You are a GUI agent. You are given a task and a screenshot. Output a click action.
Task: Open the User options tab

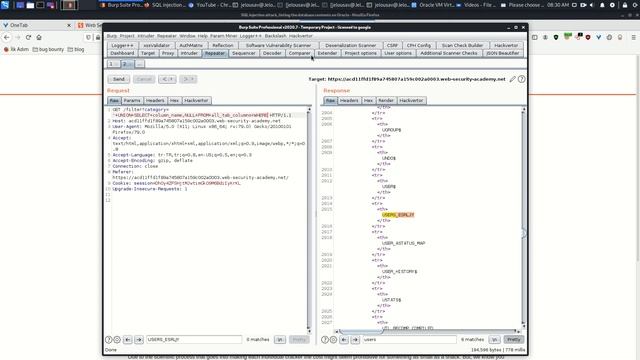click(398, 53)
